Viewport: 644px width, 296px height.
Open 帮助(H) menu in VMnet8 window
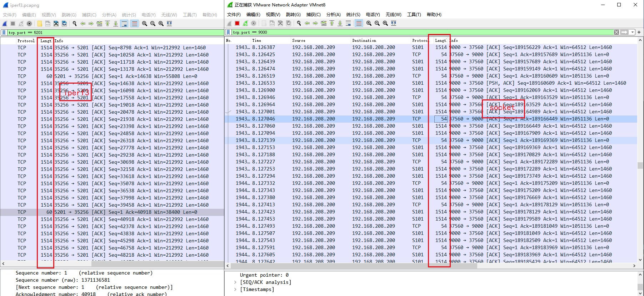(434, 15)
